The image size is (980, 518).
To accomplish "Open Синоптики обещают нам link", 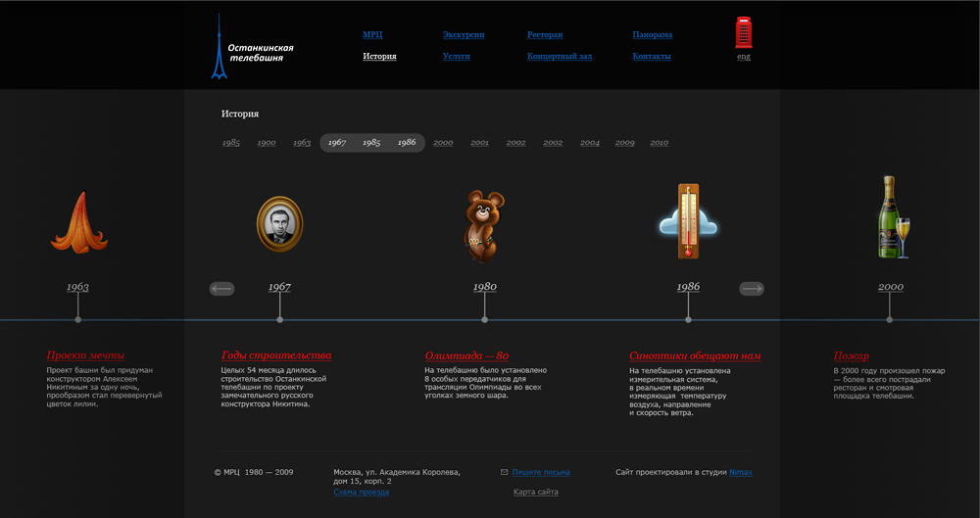I will [695, 356].
